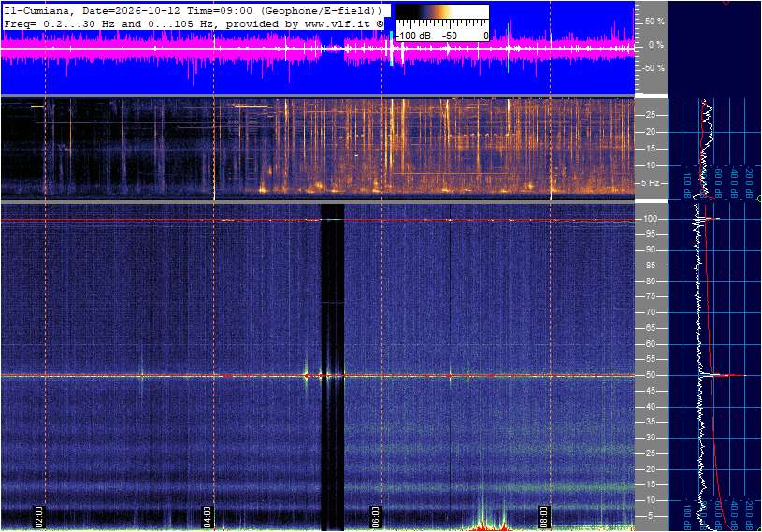The width and height of the screenshot is (762, 532).
Task: Click the -50 % amplitude axis label
Action: point(654,67)
